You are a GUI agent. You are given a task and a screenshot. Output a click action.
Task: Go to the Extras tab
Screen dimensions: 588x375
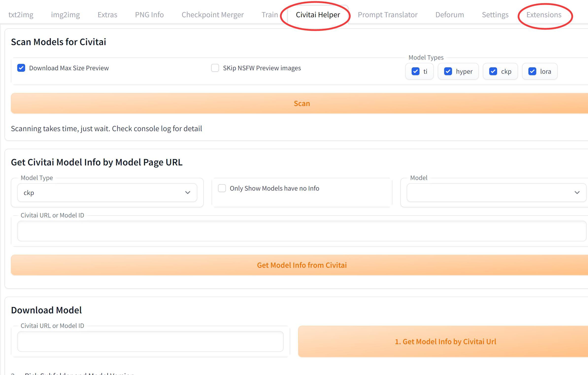107,15
